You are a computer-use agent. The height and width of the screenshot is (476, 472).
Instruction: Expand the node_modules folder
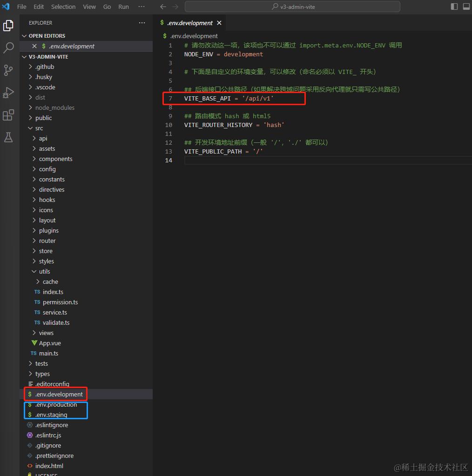(x=55, y=107)
